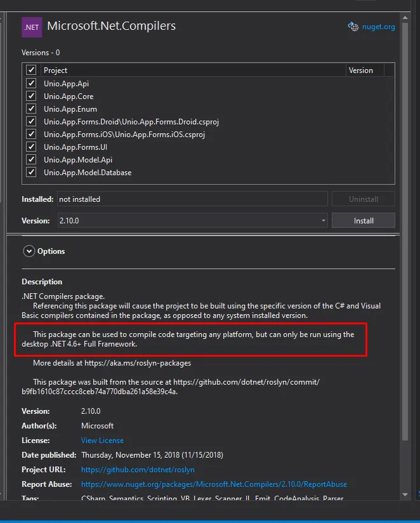Screen dimensions: 420x523
Task: Click the .NET package logo icon
Action: coord(32,27)
